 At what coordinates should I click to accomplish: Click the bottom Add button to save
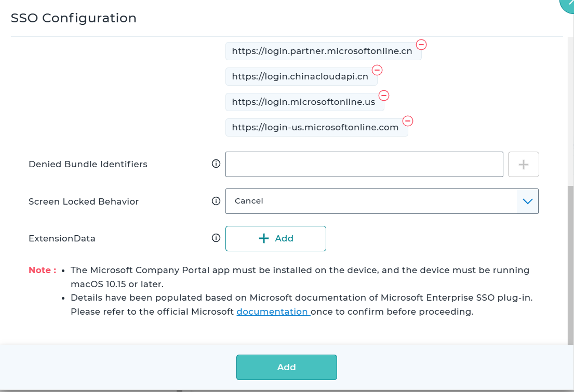pos(287,367)
